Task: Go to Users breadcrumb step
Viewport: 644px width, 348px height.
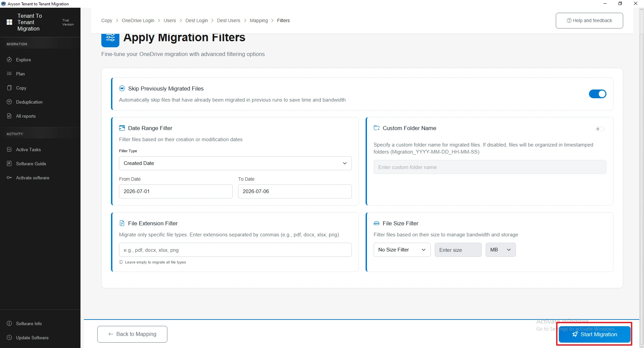Action: (x=170, y=20)
